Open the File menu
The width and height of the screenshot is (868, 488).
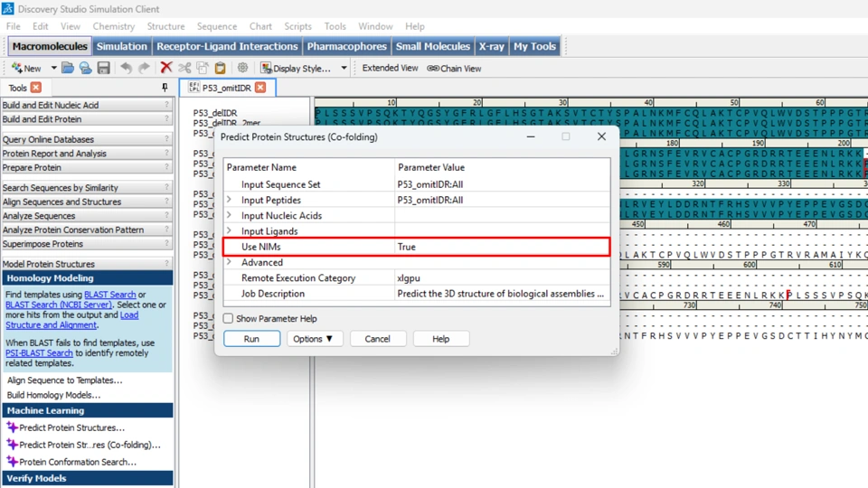point(14,26)
